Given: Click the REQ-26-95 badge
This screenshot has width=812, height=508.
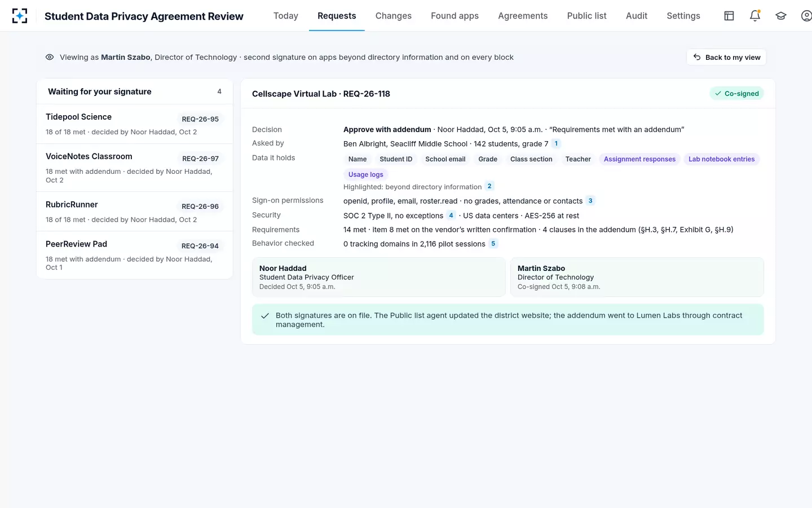Looking at the screenshot, I should (200, 119).
